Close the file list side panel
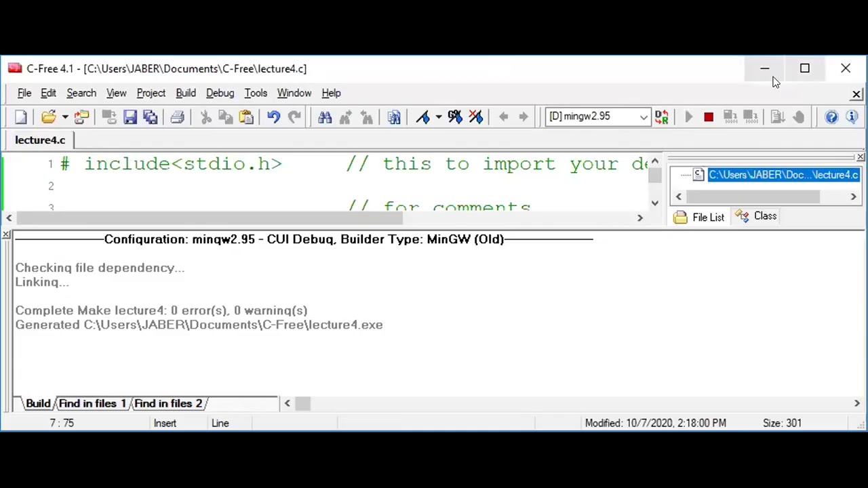The image size is (868, 488). coord(861,157)
